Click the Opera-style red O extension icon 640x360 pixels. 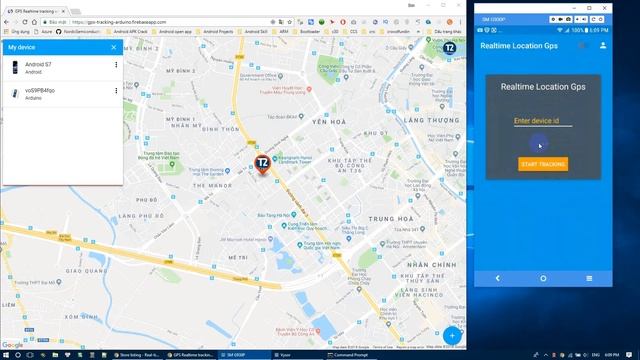point(343,22)
